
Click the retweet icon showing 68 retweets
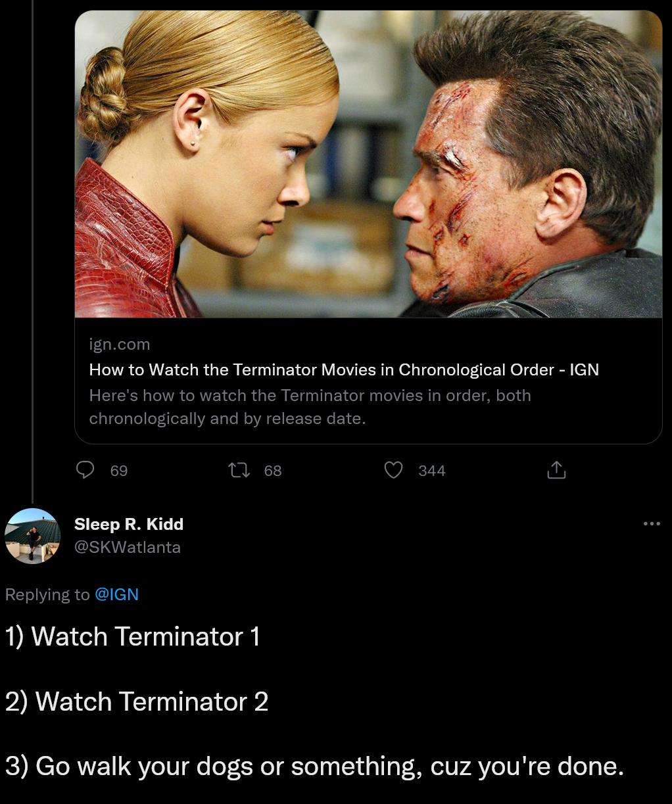pos(239,470)
